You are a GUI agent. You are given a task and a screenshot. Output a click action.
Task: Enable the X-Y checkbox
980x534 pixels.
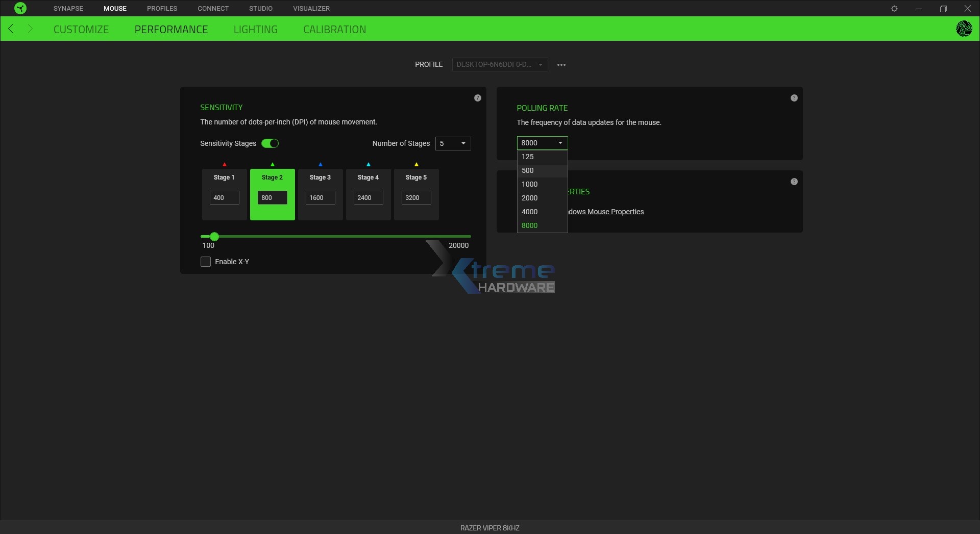click(x=205, y=261)
